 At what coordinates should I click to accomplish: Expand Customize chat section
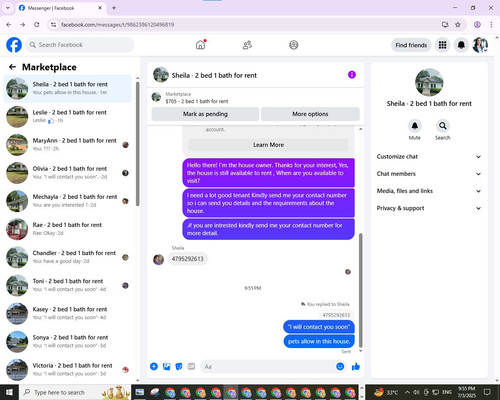(x=429, y=156)
